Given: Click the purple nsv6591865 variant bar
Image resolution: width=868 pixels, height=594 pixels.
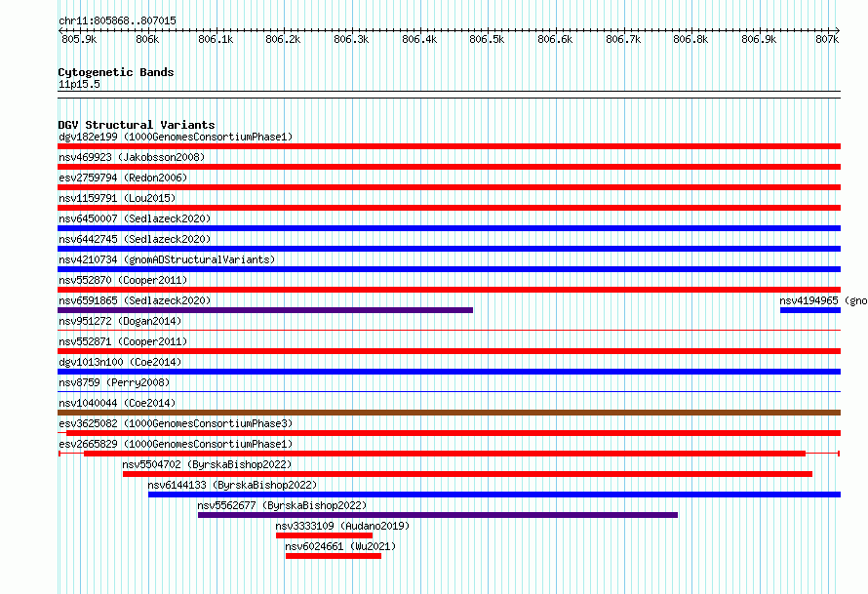Looking at the screenshot, I should pyautogui.click(x=265, y=310).
